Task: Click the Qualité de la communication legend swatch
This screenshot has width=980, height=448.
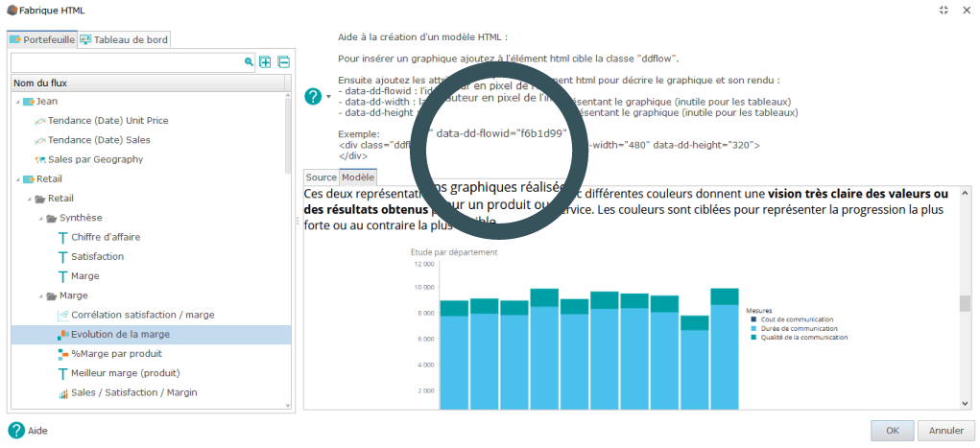Action: click(x=755, y=337)
